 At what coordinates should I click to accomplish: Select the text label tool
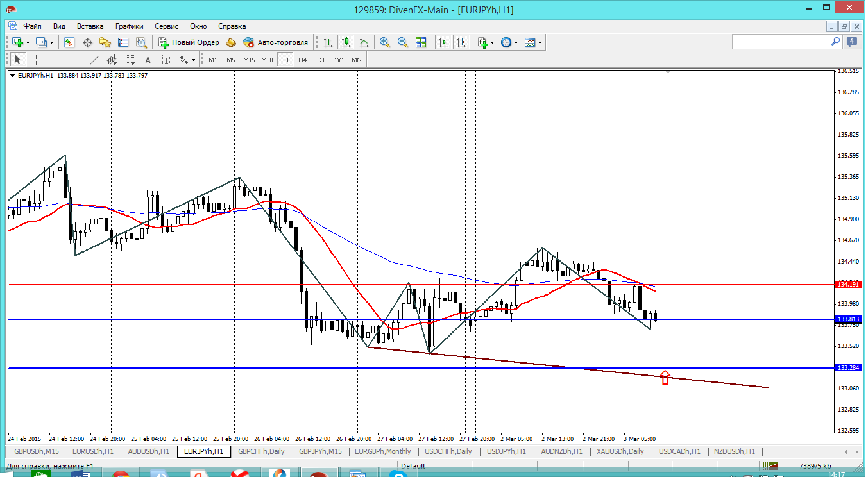148,60
